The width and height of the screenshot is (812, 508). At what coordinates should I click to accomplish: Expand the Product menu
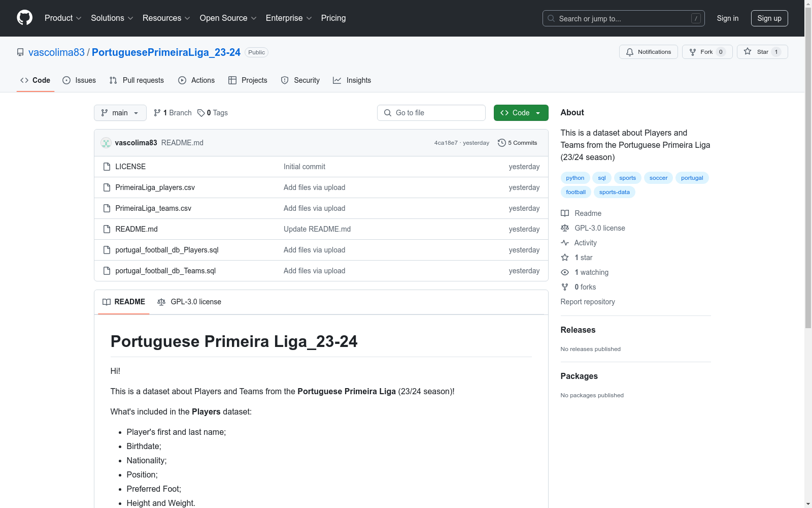click(63, 18)
